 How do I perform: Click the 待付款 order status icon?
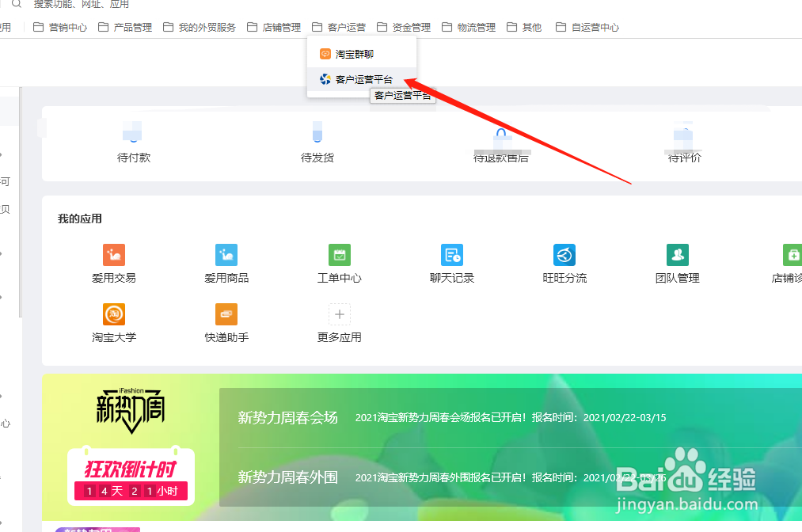[x=133, y=131]
